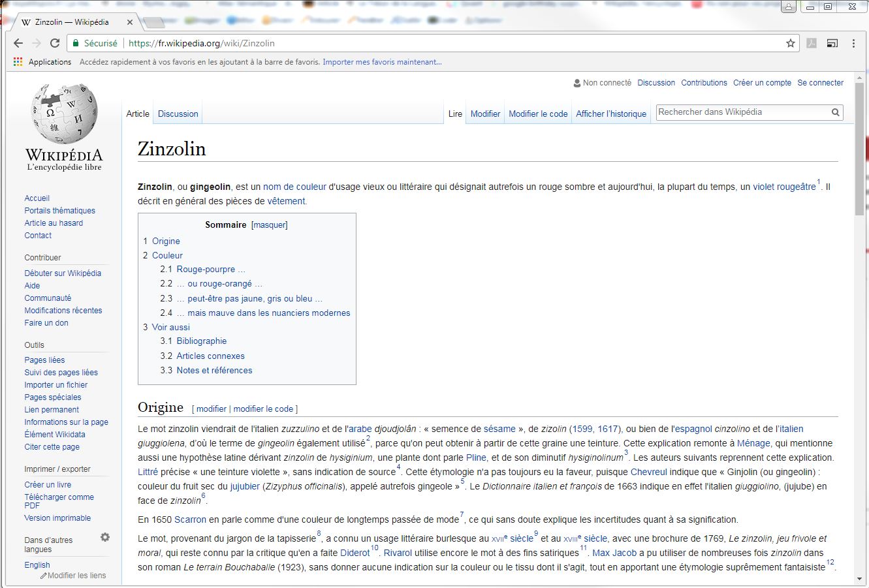Open the Aide sidebar link
This screenshot has width=869, height=588.
(x=32, y=286)
